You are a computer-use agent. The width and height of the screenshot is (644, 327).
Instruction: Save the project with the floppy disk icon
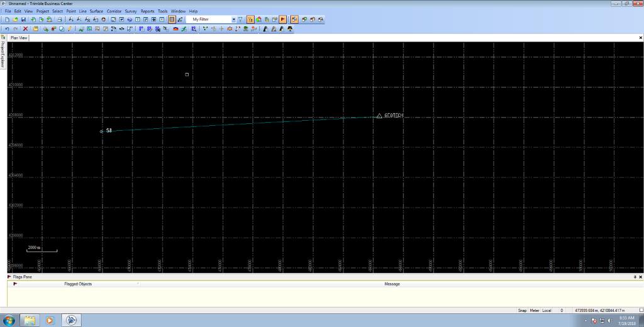point(23,19)
